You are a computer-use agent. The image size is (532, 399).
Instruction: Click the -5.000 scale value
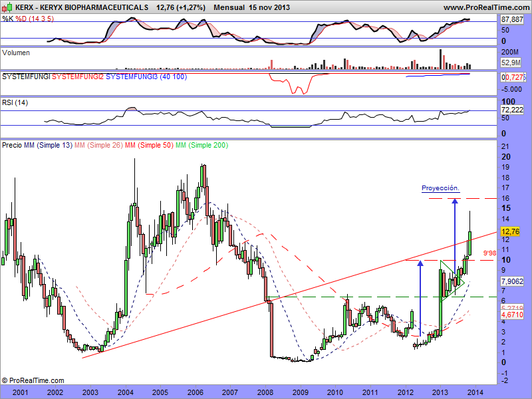(511, 89)
